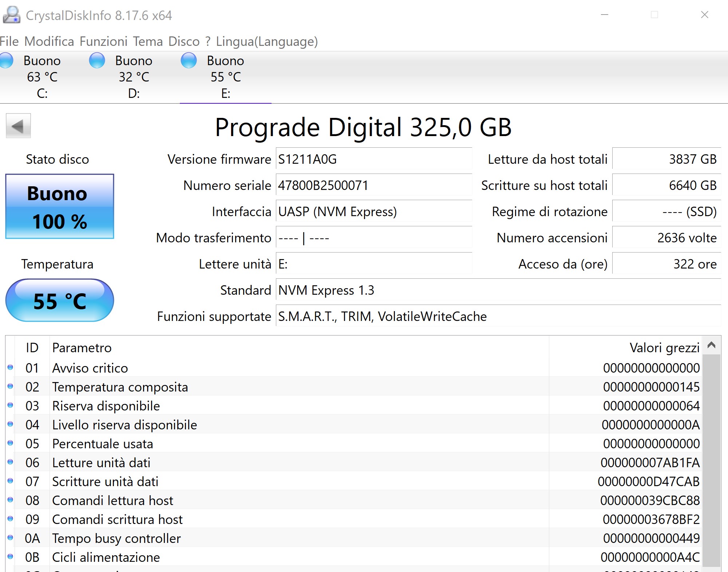
Task: Select the Cicli alimentazione row text
Action: click(106, 557)
